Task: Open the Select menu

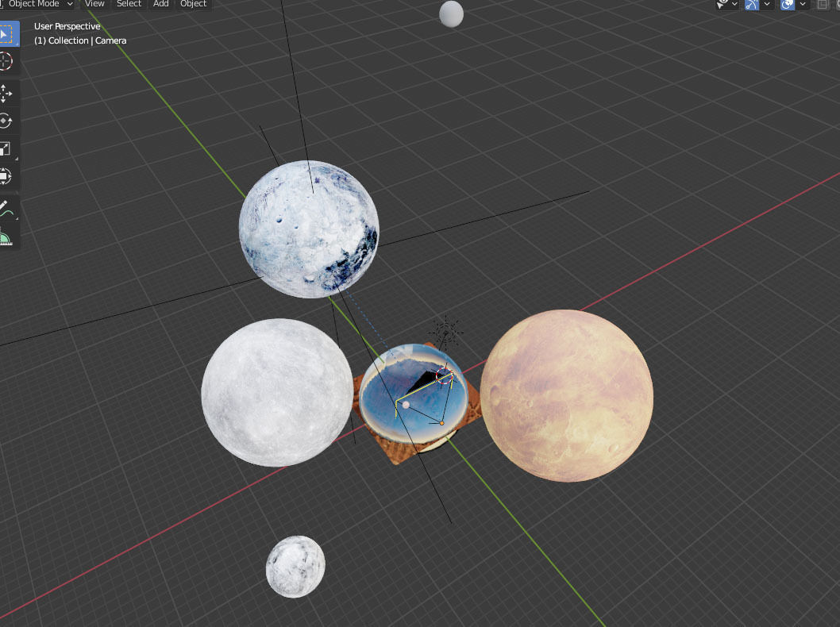Action: (x=129, y=4)
